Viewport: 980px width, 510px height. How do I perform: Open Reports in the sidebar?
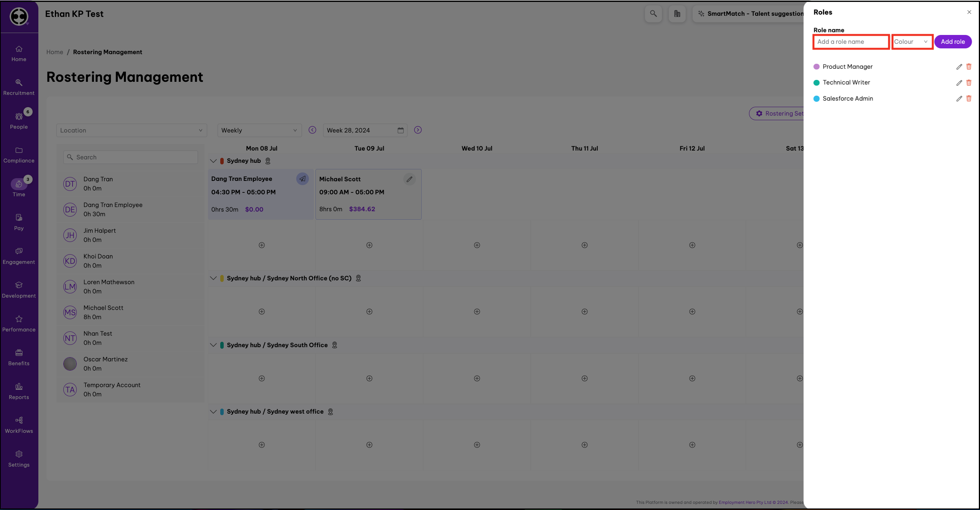tap(19, 391)
